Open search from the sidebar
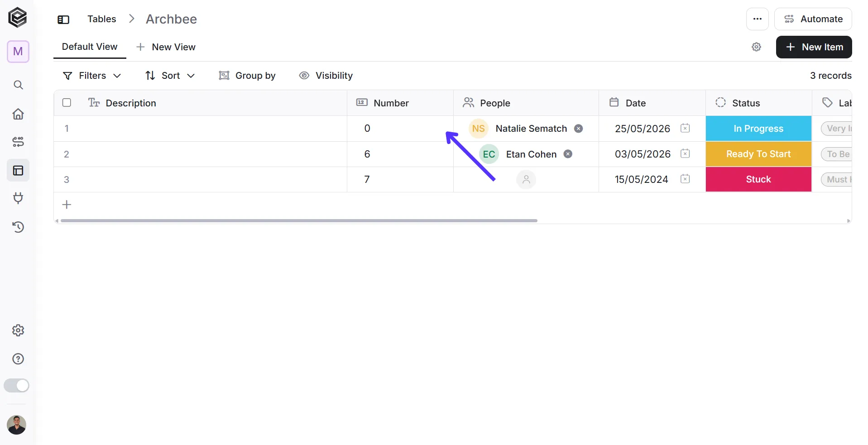Screen dimensions: 868x445 click(18, 85)
